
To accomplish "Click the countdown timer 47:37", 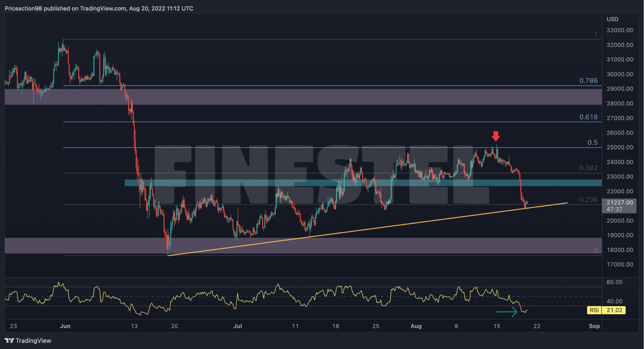I will [x=614, y=209].
